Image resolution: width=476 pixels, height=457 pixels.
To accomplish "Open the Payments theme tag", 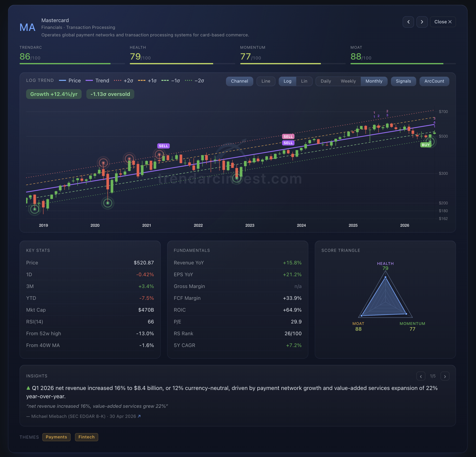I will point(56,437).
